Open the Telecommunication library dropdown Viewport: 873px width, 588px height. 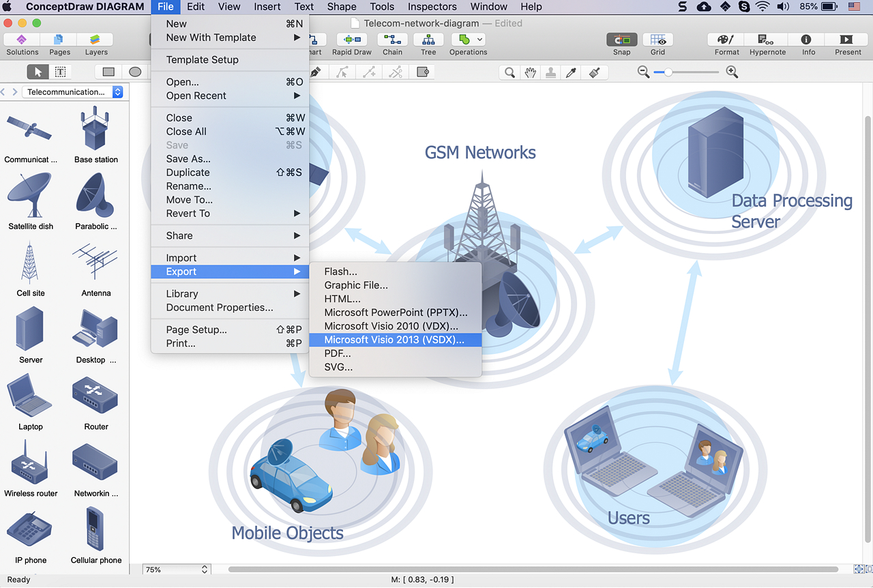click(x=73, y=92)
